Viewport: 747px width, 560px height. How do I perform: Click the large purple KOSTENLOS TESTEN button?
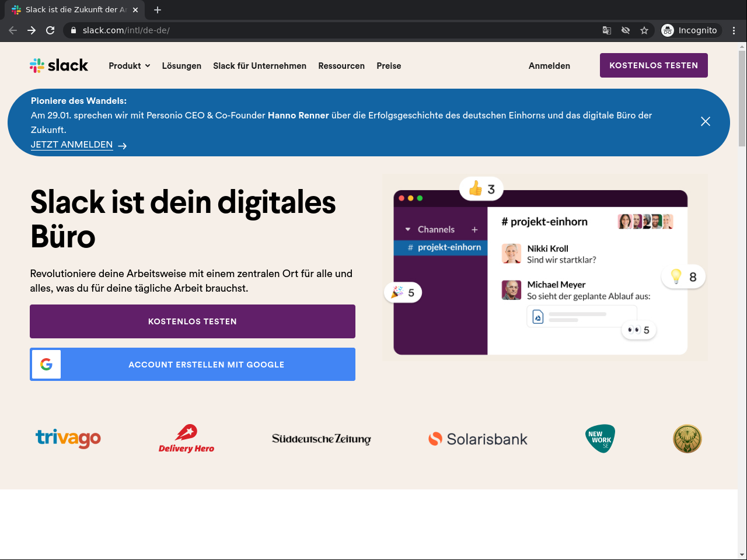[x=193, y=321]
